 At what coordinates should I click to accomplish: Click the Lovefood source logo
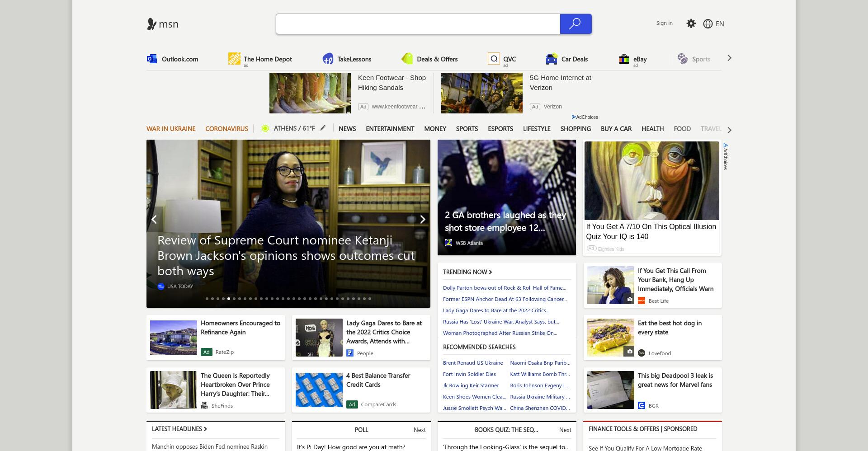coord(642,353)
